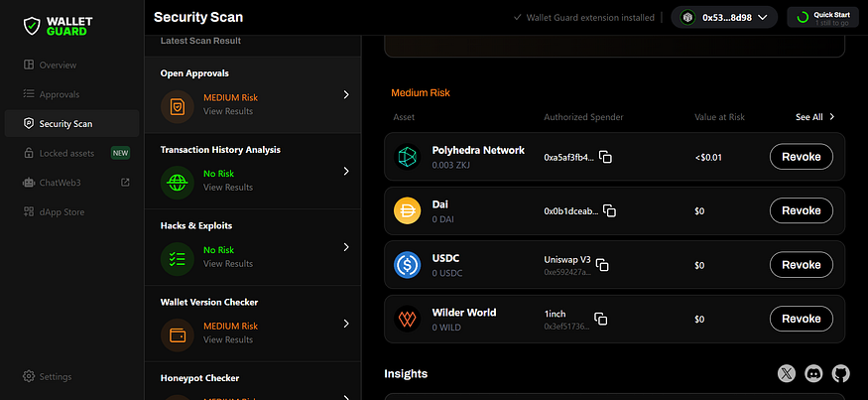Image resolution: width=868 pixels, height=400 pixels.
Task: Click the Medium Risk section heading
Action: 421,93
